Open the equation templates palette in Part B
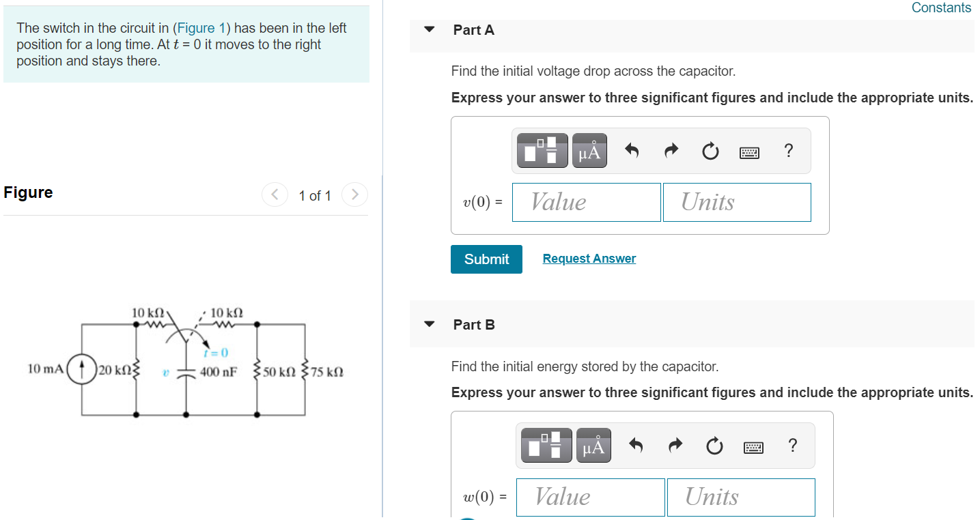This screenshot has height=520, width=980. (546, 445)
